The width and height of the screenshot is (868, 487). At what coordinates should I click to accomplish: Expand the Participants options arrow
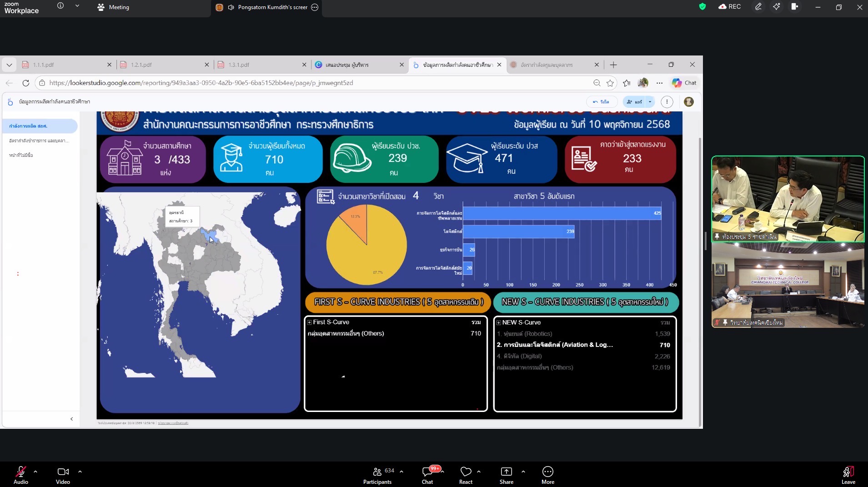401,472
